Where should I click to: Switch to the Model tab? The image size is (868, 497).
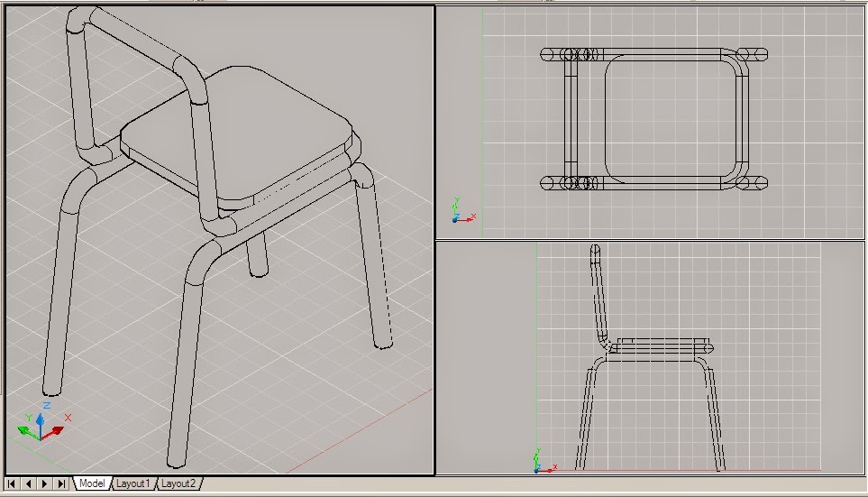[91, 483]
